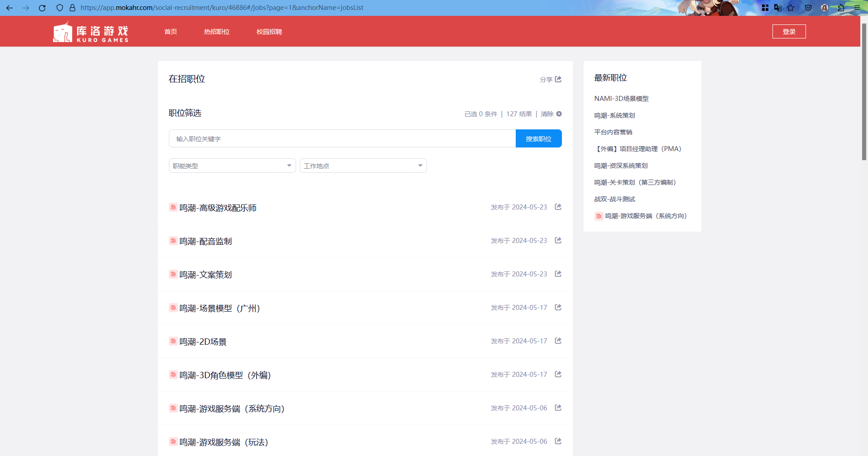Click the 发布于 2024-05-17 date on 鸣潮-2D场景

[519, 341]
